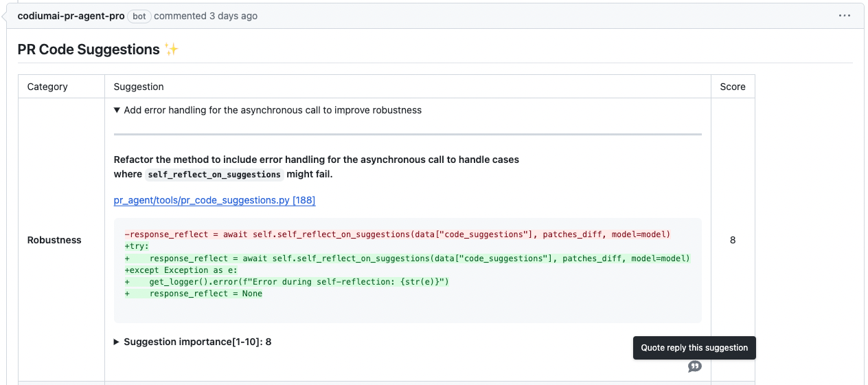Open the comment options three-dot menu
868x385 pixels.
[845, 16]
